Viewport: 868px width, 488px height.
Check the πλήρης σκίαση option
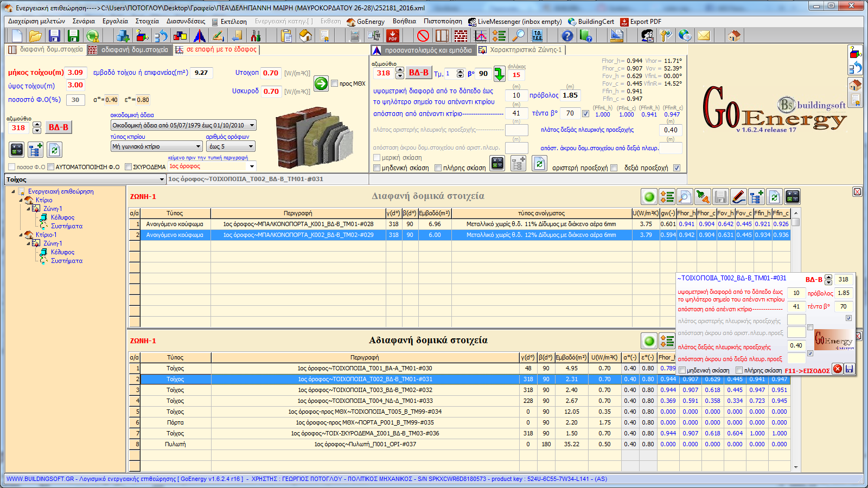point(438,168)
